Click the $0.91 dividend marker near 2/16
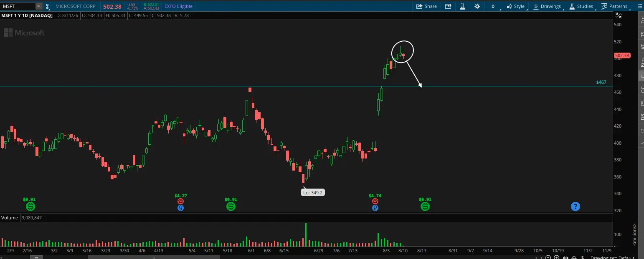Screen dimensions: 644x259 pos(30,206)
